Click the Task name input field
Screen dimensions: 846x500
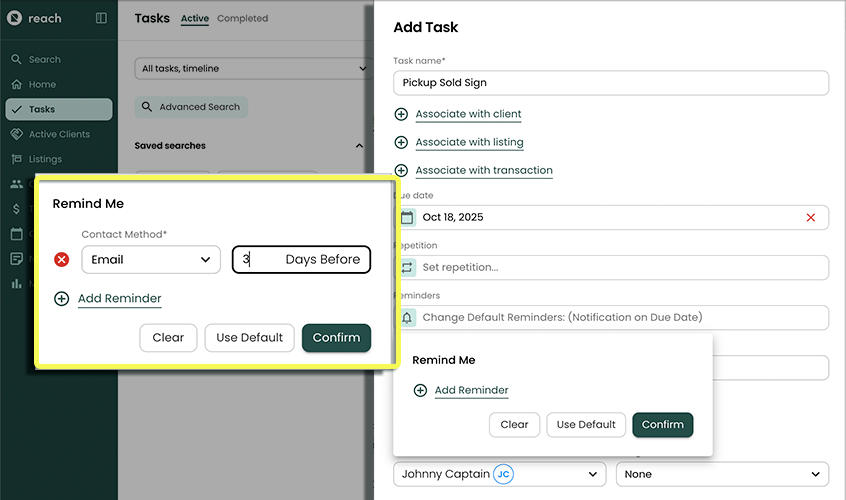click(610, 82)
